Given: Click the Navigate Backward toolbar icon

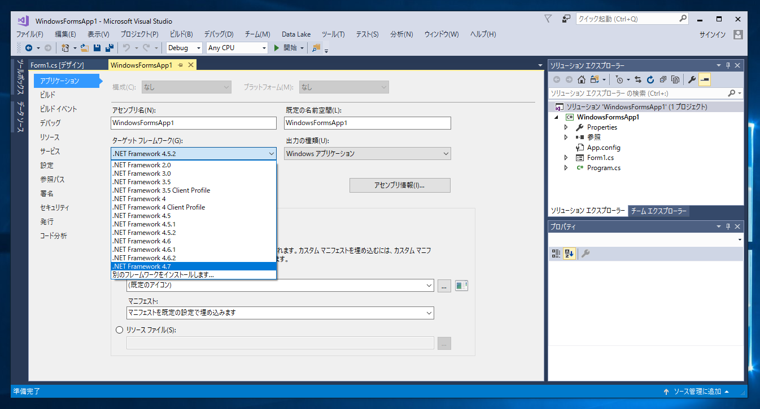Looking at the screenshot, I should point(29,48).
